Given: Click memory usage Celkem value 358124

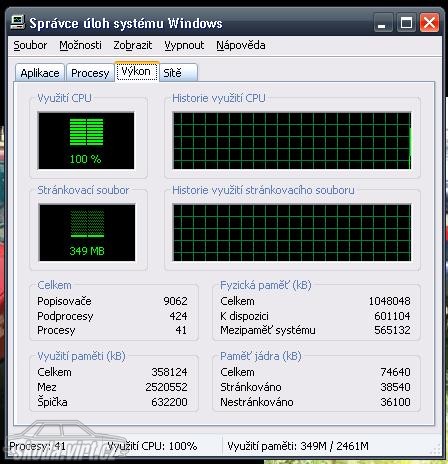Looking at the screenshot, I should pyautogui.click(x=169, y=372).
